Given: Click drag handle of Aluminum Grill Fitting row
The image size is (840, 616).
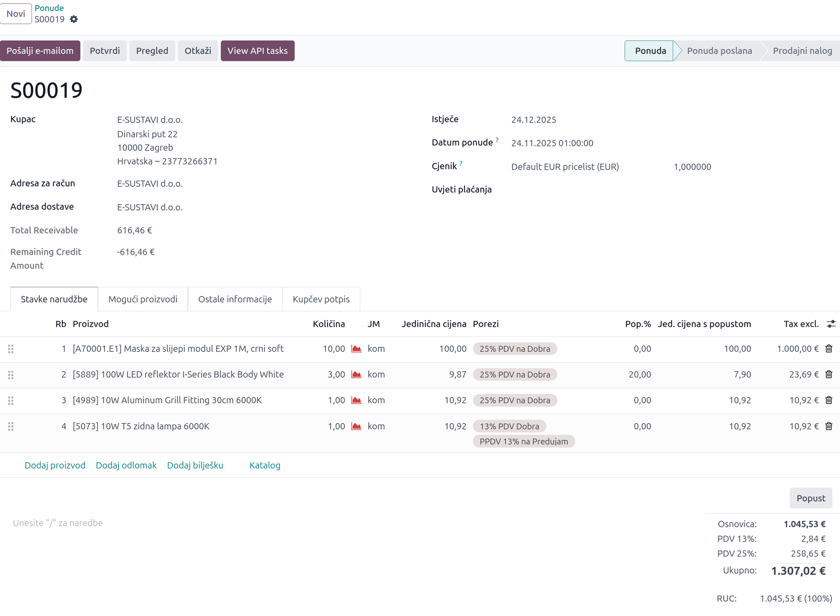Looking at the screenshot, I should (11, 400).
